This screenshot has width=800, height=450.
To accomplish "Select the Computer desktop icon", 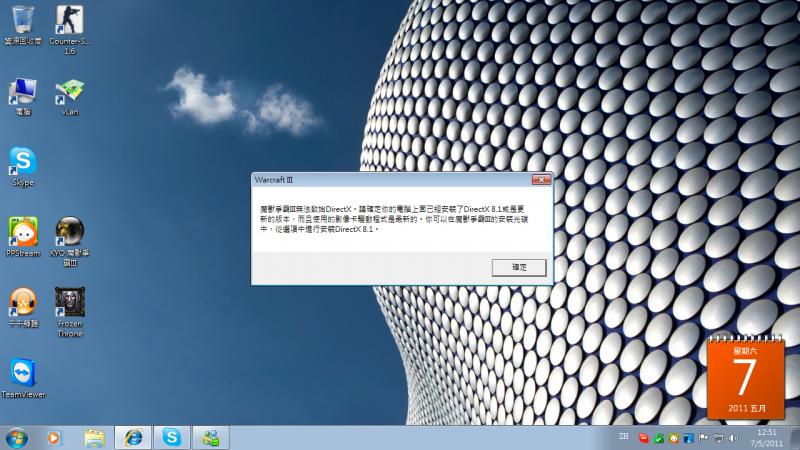I will (x=23, y=96).
